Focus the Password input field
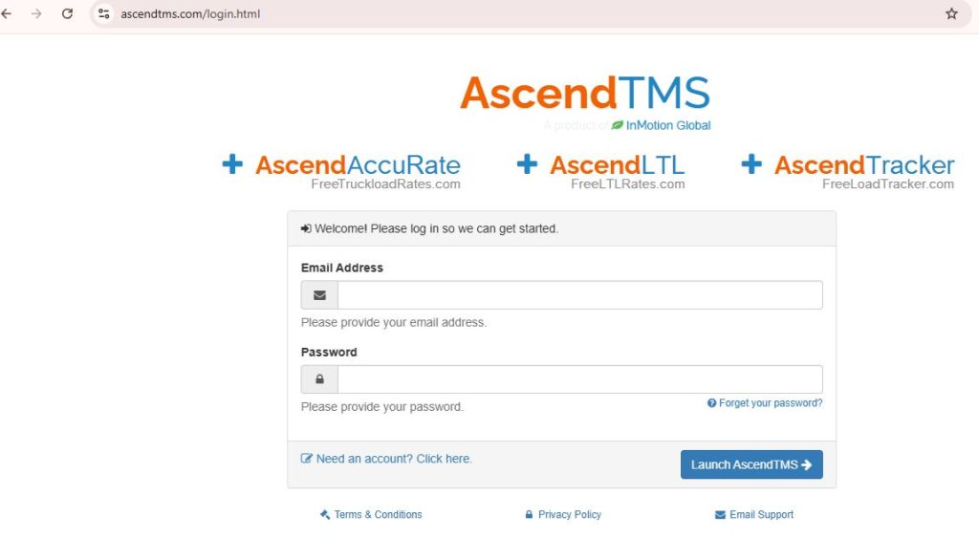 (579, 379)
